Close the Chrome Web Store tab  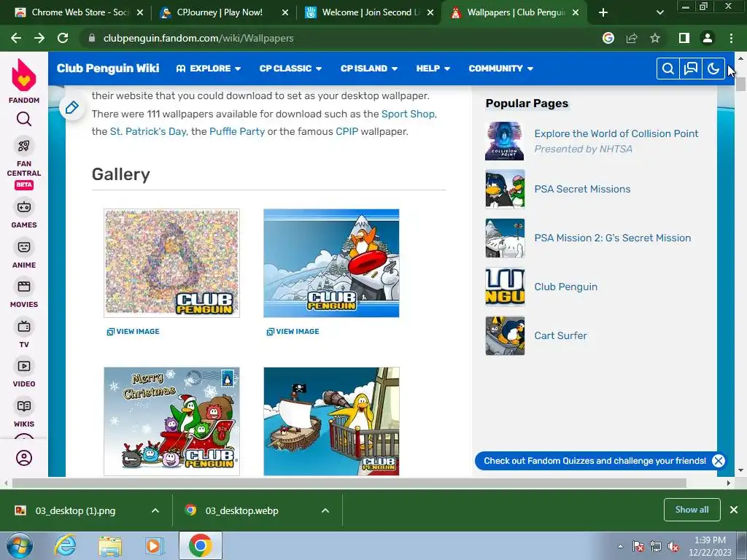pos(139,12)
